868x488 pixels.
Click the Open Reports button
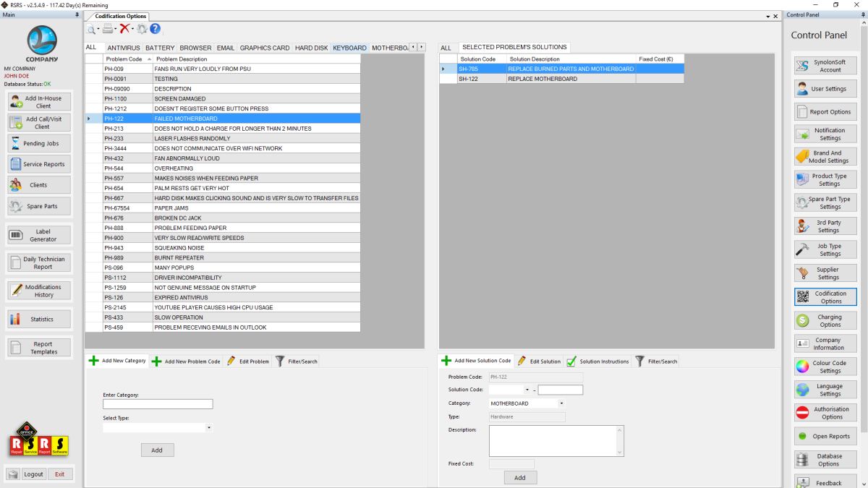pyautogui.click(x=825, y=436)
